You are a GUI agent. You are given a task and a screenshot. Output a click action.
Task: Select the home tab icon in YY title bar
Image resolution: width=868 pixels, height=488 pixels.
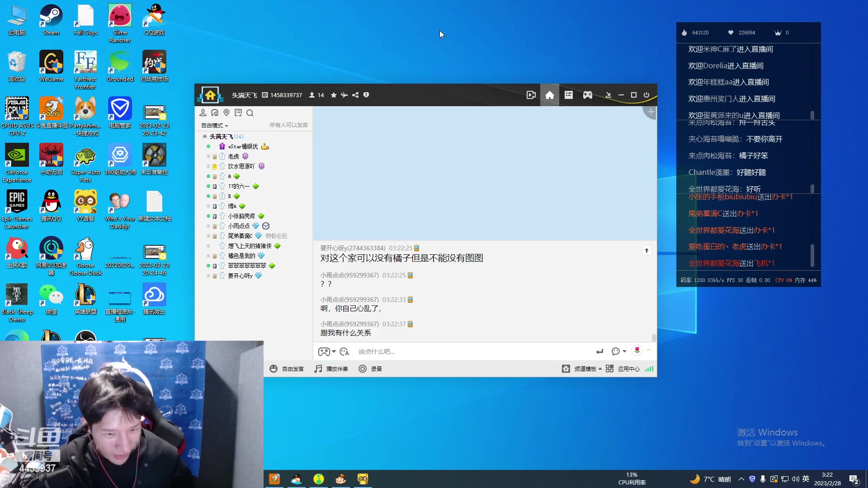click(550, 95)
